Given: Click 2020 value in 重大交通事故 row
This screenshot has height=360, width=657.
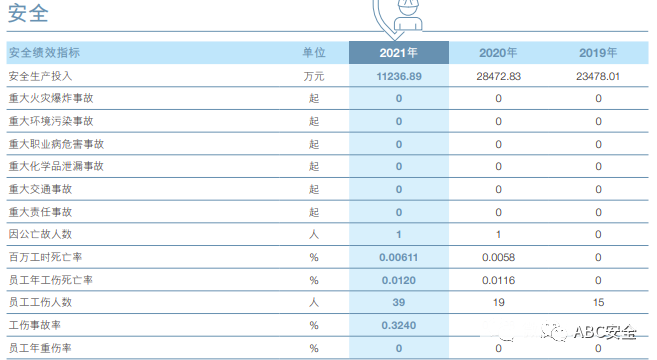Looking at the screenshot, I should [x=498, y=189].
